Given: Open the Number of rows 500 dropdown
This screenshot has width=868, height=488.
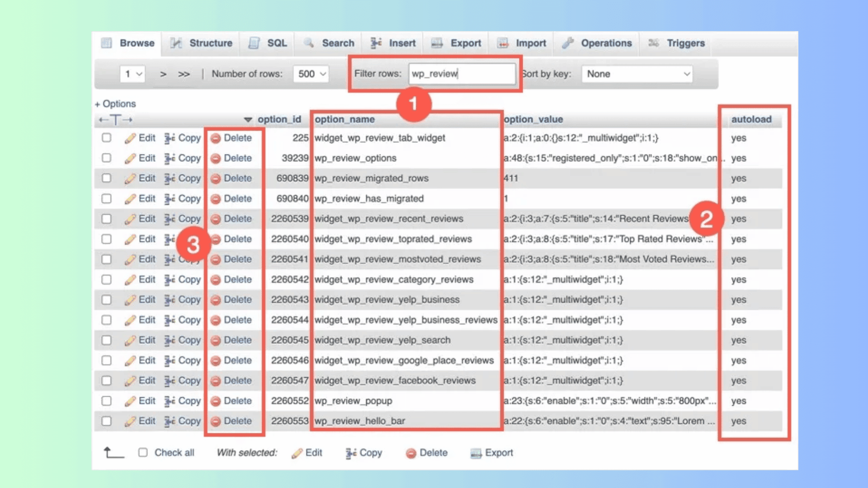Looking at the screenshot, I should pos(311,74).
